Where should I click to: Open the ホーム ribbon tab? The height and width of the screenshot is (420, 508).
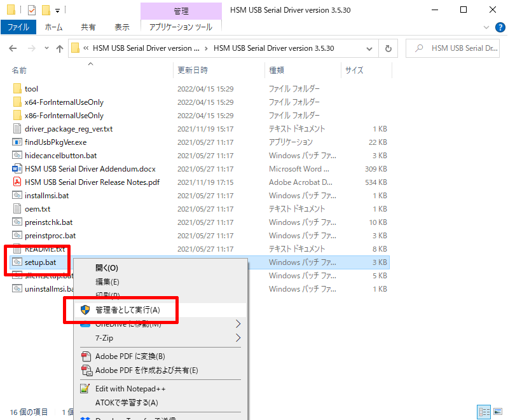tap(54, 27)
